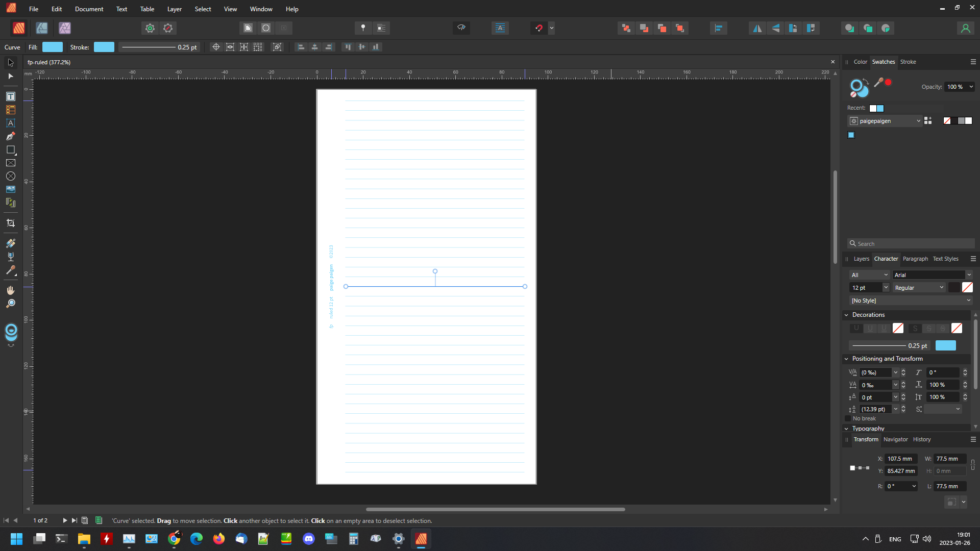
Task: Collapse the Decorations section
Action: click(x=846, y=315)
